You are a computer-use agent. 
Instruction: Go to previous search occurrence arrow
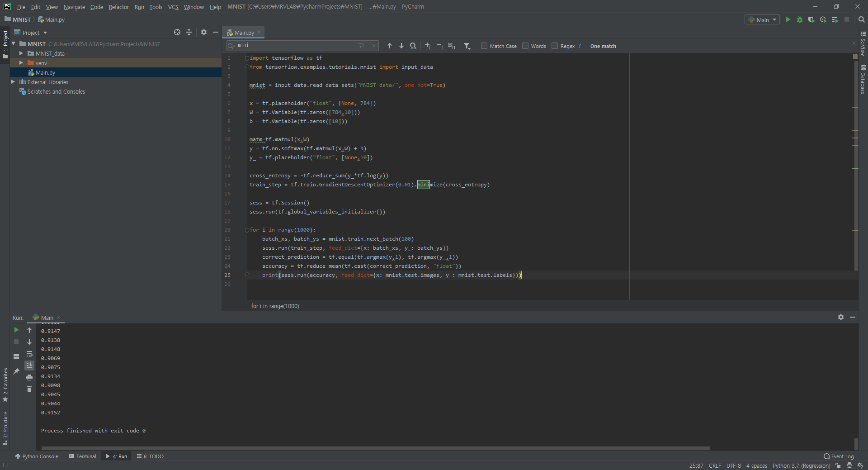click(390, 46)
